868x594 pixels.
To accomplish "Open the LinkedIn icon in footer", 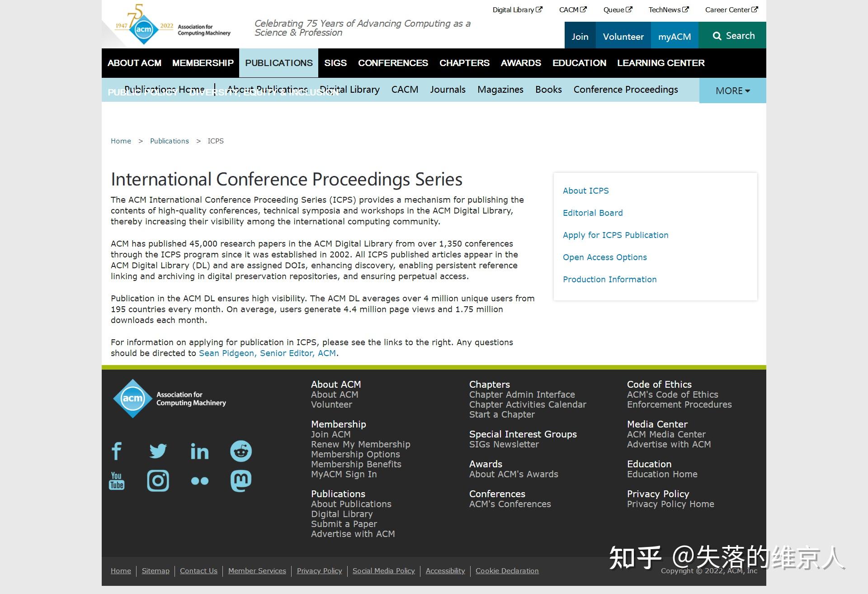I will tap(199, 451).
